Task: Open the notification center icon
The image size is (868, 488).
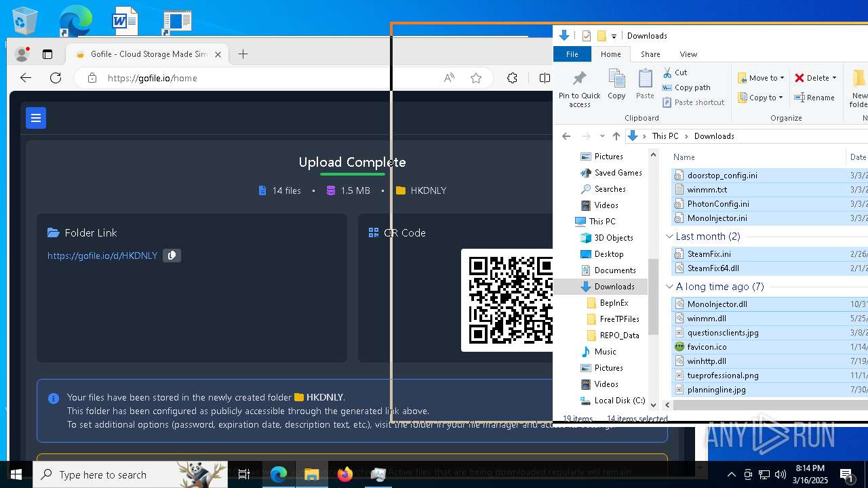Action: [846, 474]
